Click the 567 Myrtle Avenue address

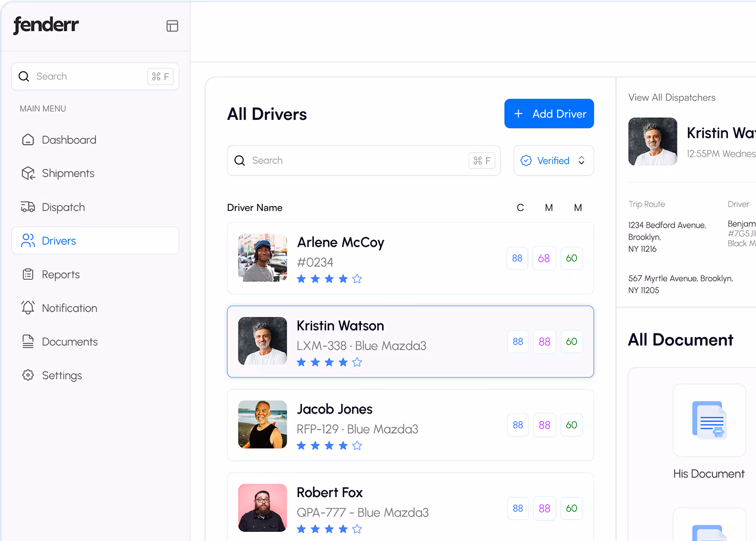681,284
